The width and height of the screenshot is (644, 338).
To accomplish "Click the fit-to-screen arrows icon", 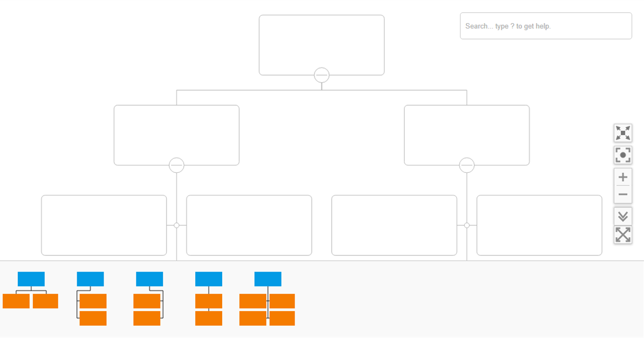I will click(x=623, y=133).
